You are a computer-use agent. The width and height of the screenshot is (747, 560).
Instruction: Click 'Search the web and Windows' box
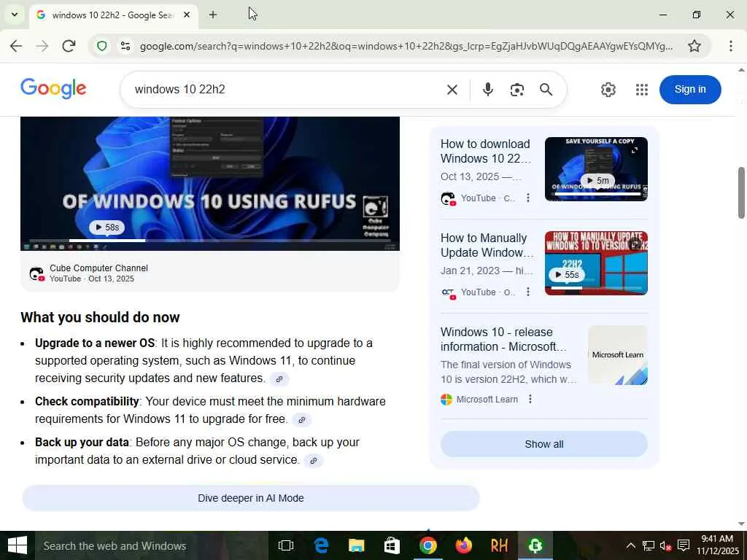pyautogui.click(x=150, y=545)
